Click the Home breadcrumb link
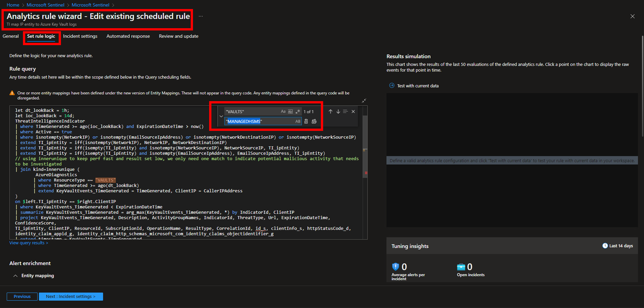The image size is (644, 308). (x=13, y=5)
